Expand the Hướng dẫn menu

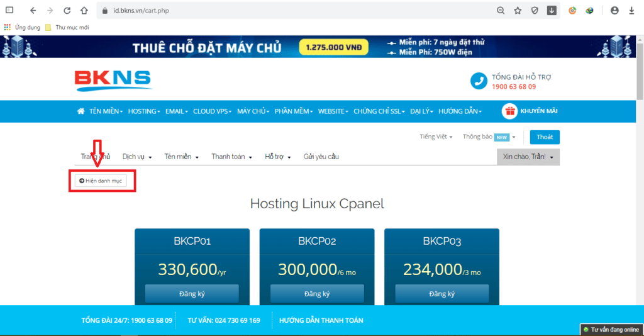pos(460,111)
